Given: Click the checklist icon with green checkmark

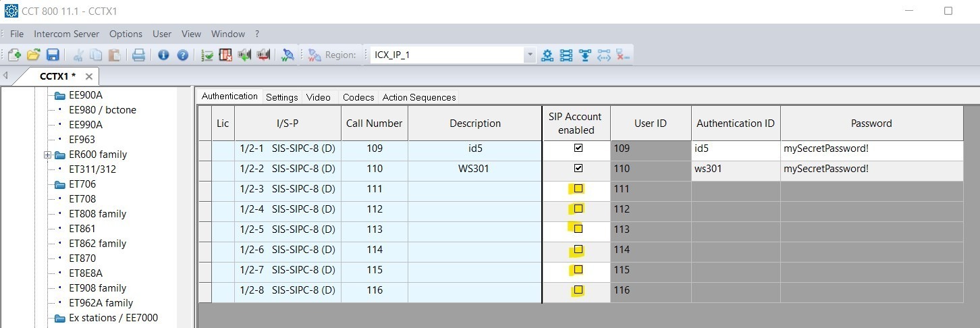Looking at the screenshot, I should 207,55.
